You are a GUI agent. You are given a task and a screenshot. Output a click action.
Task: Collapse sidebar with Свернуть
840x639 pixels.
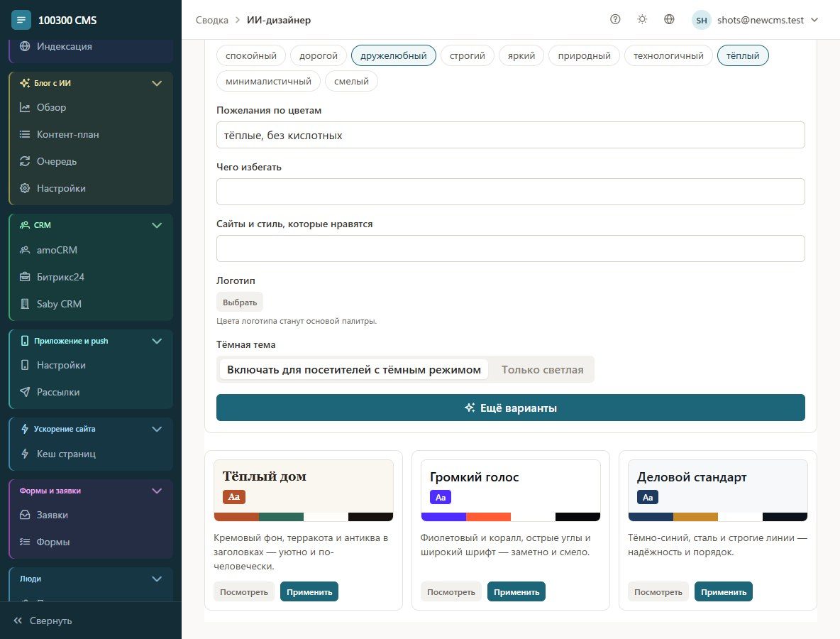43,621
